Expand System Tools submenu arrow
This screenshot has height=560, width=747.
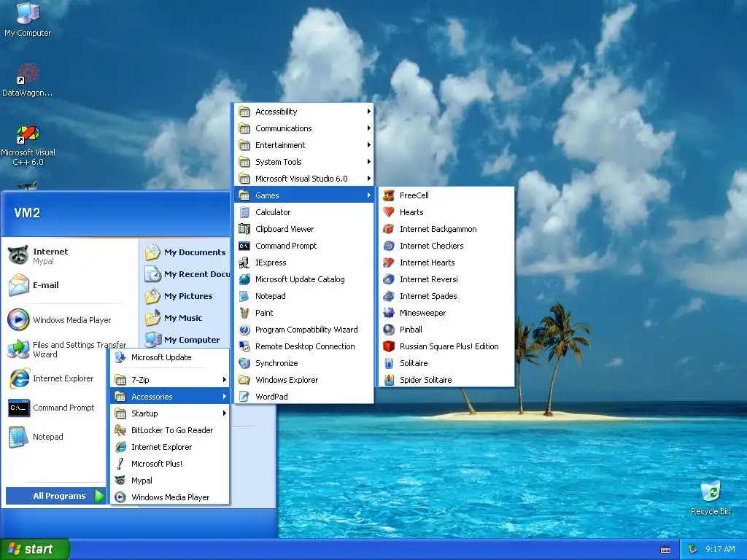[x=368, y=162]
